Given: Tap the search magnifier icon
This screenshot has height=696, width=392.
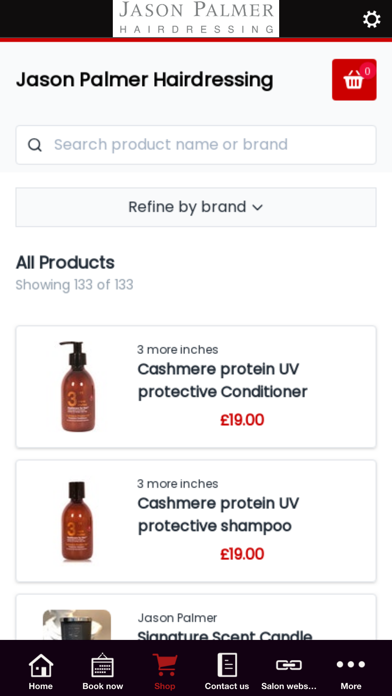Looking at the screenshot, I should tap(35, 145).
